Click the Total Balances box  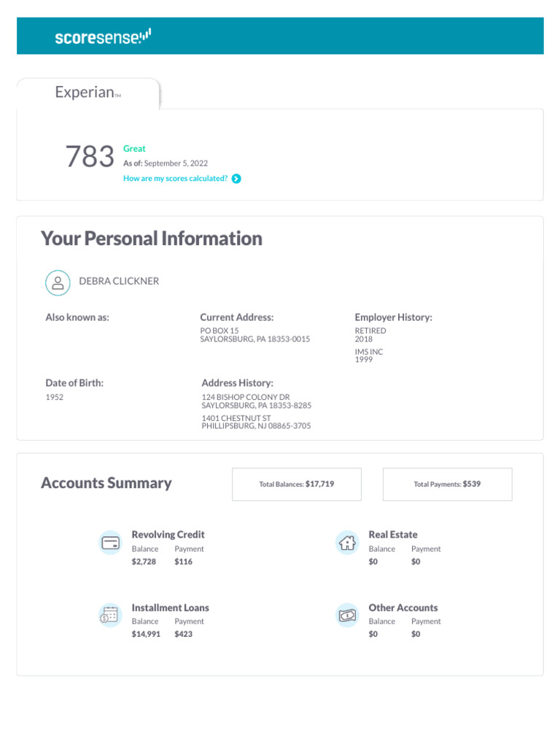click(x=297, y=484)
